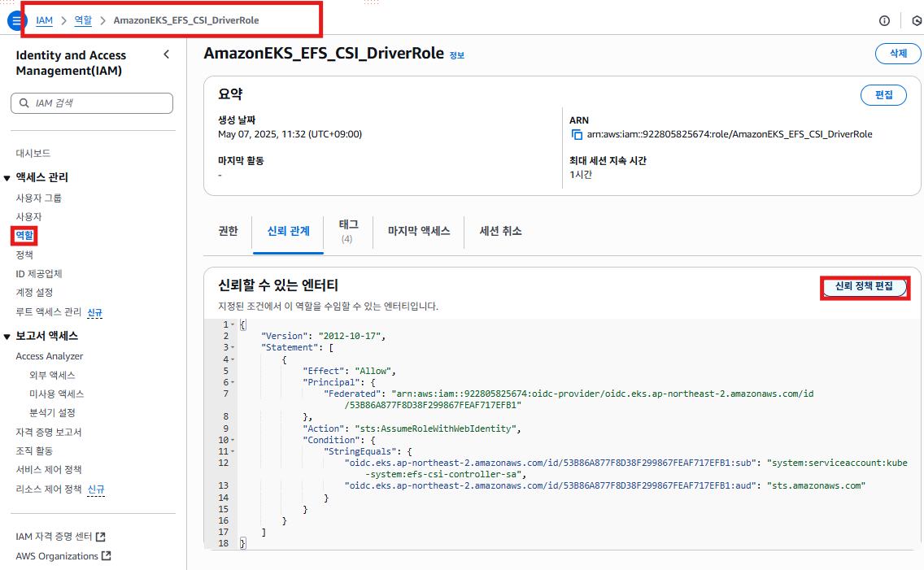This screenshot has width=924, height=570.
Task: Collapse the IAM sidebar with chevron
Action: click(x=167, y=54)
